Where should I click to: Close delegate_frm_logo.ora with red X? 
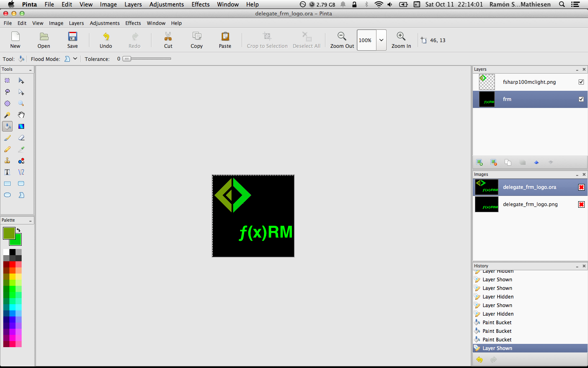click(x=581, y=187)
